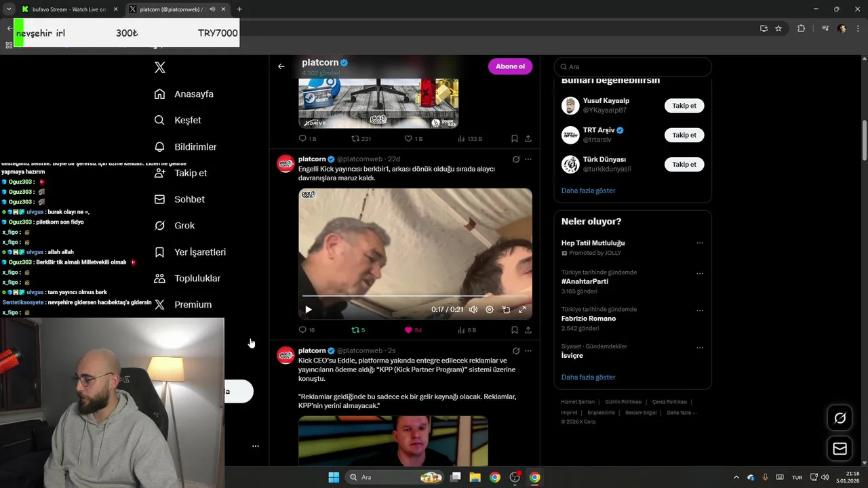Open Topluluklar in the sidebar

(x=187, y=279)
